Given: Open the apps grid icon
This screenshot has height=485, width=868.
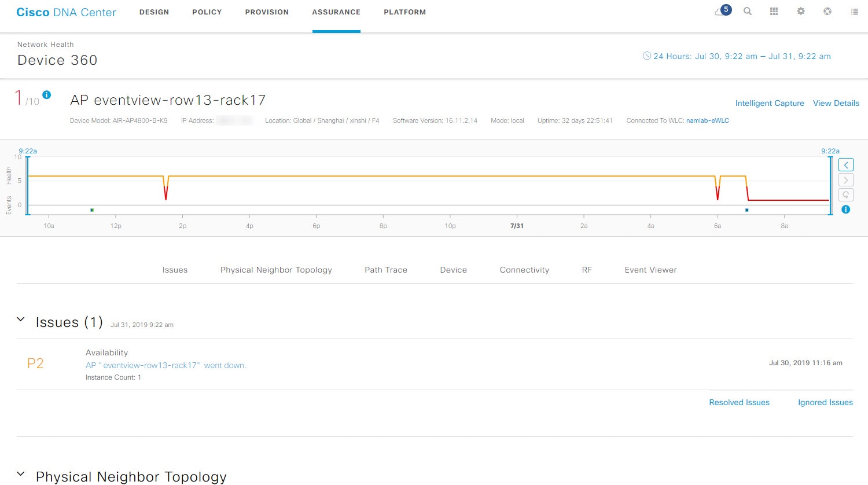Looking at the screenshot, I should point(774,12).
